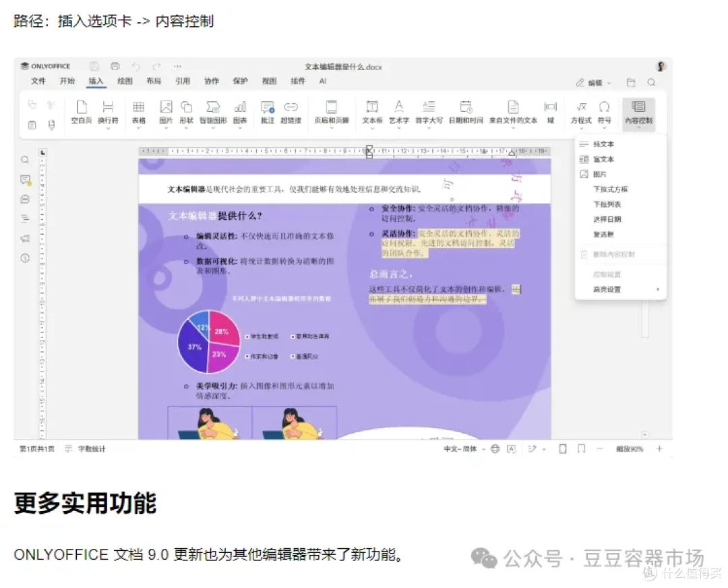Open Comments panel in left sidebar
The width and height of the screenshot is (728, 588).
click(25, 180)
